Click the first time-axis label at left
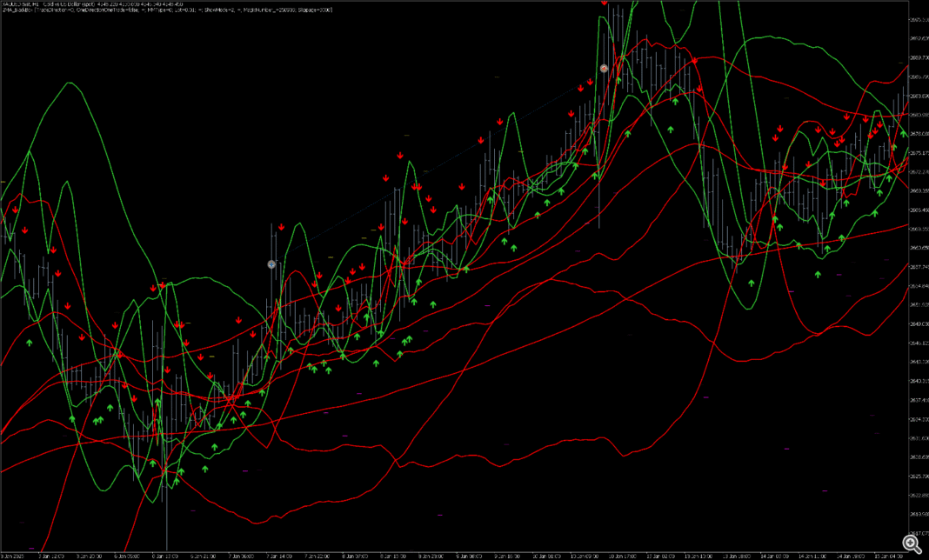The height and width of the screenshot is (560, 929). coord(14,554)
